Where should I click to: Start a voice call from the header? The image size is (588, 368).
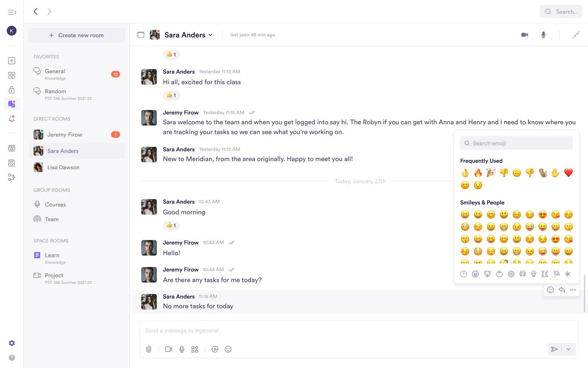(x=543, y=35)
